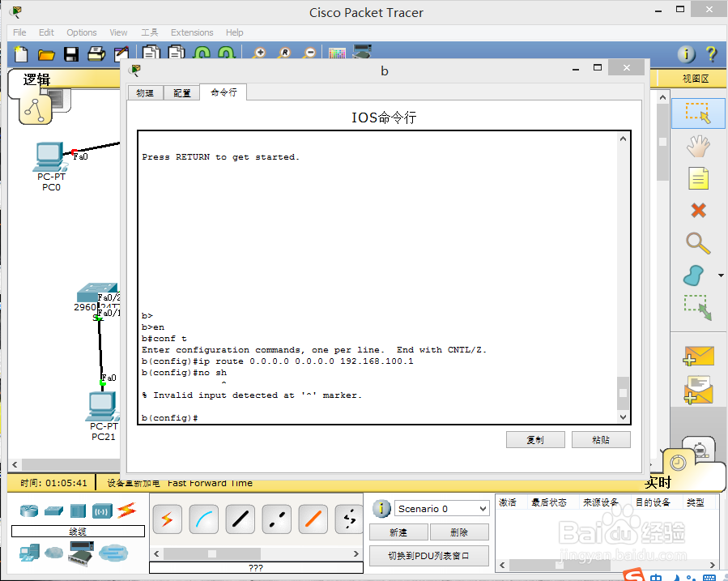
Task: Click the 视图区 viewport button
Action: click(695, 79)
